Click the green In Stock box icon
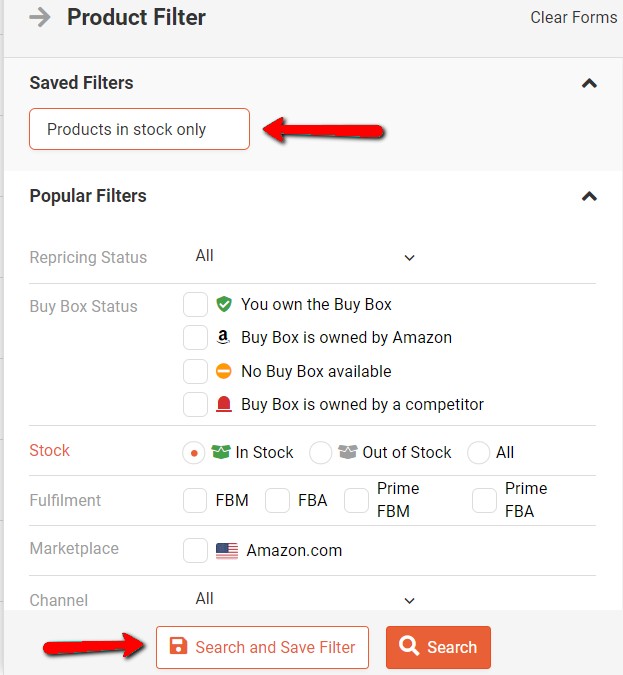623x675 pixels. pos(220,452)
